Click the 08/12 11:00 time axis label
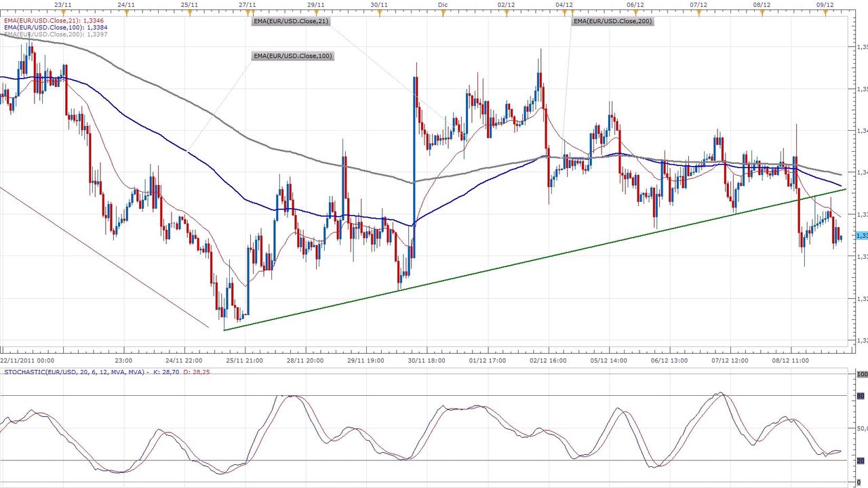Image resolution: width=868 pixels, height=488 pixels. [791, 361]
